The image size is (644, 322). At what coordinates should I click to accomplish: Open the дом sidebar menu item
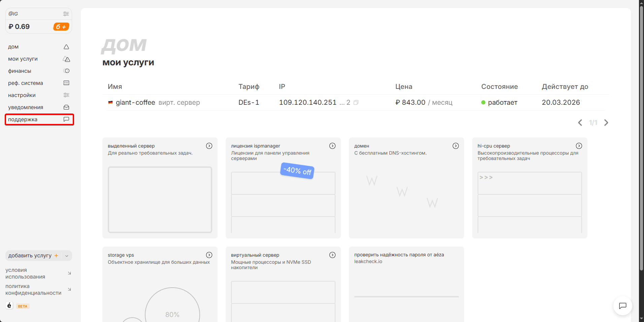tap(13, 47)
